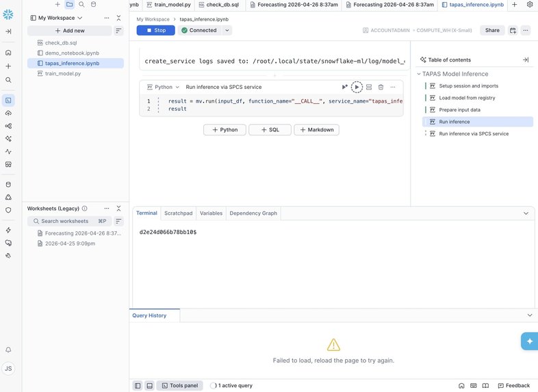
Task: Switch to the Scratchpad tab
Action: pos(179,213)
